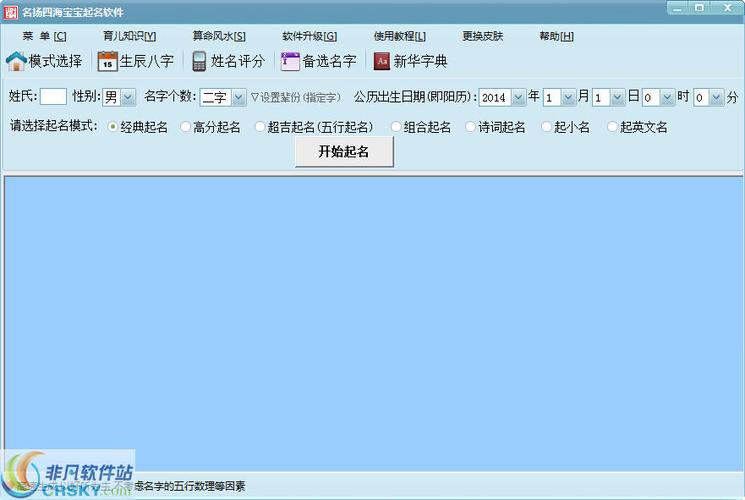Screen dimensions: 745x500
Task: Select the 经典起名 radio button
Action: click(113, 127)
